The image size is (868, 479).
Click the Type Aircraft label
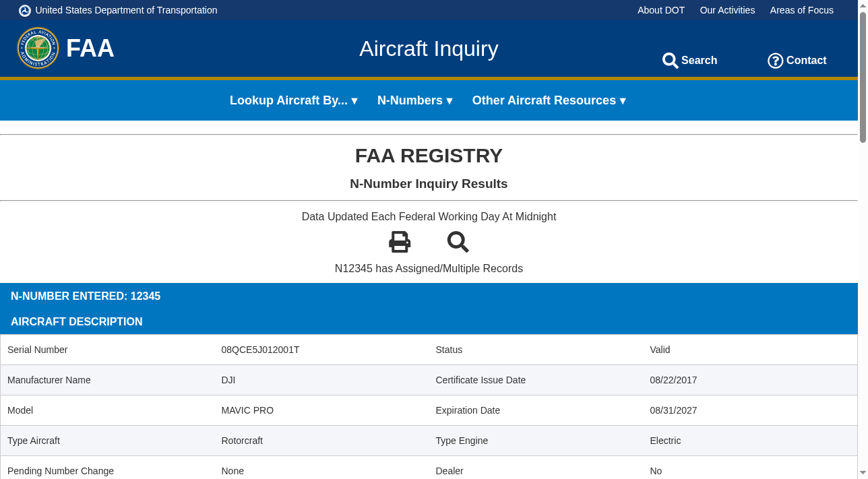pyautogui.click(x=34, y=441)
